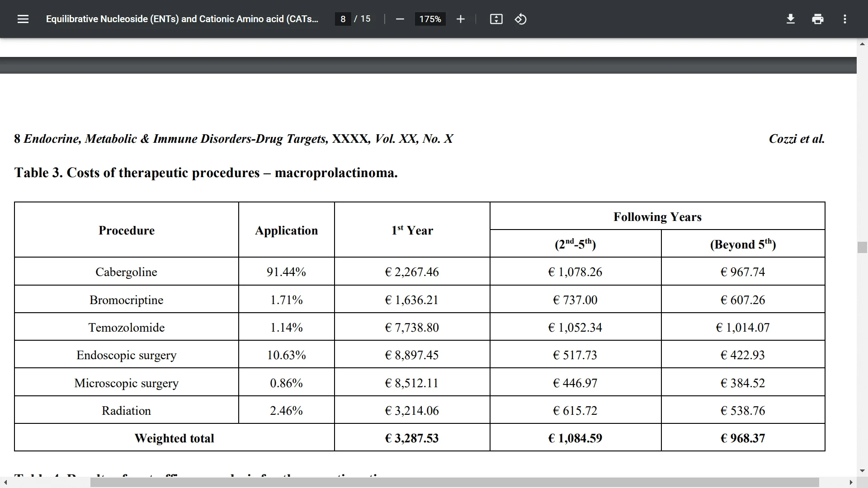
Task: Click the '€ 737.00' cell
Action: click(x=575, y=300)
